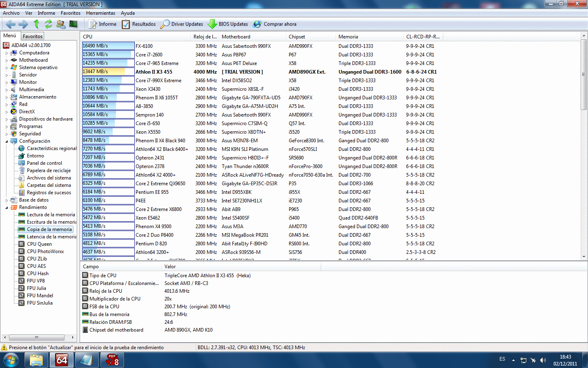Click the users icon in toolbar
The image size is (588, 368).
61,24
